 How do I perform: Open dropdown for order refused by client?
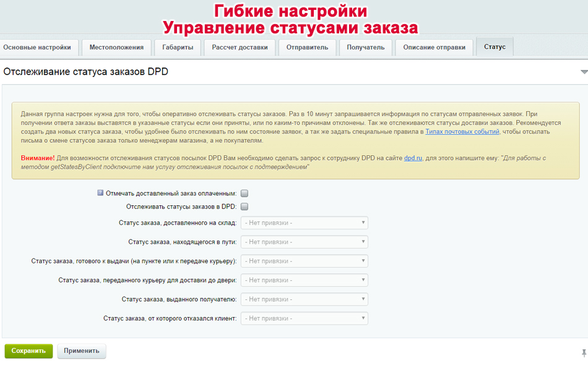coord(304,318)
